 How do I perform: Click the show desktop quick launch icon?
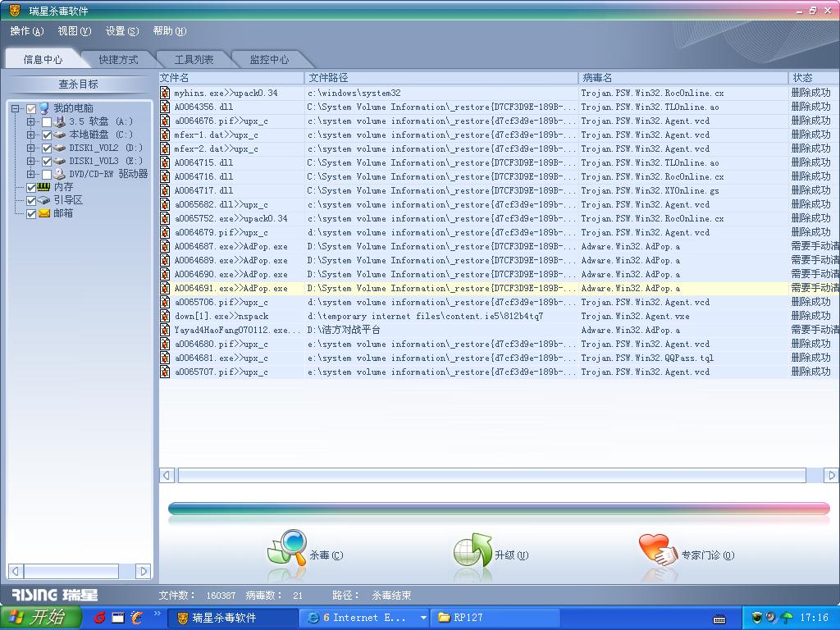click(118, 618)
